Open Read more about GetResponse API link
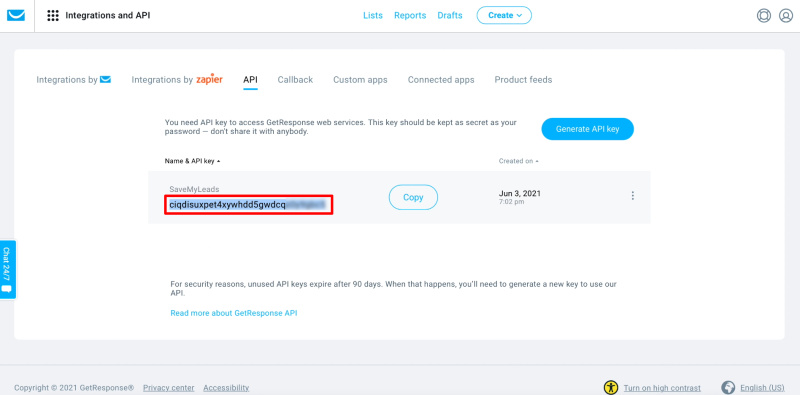The image size is (800, 395). [234, 313]
